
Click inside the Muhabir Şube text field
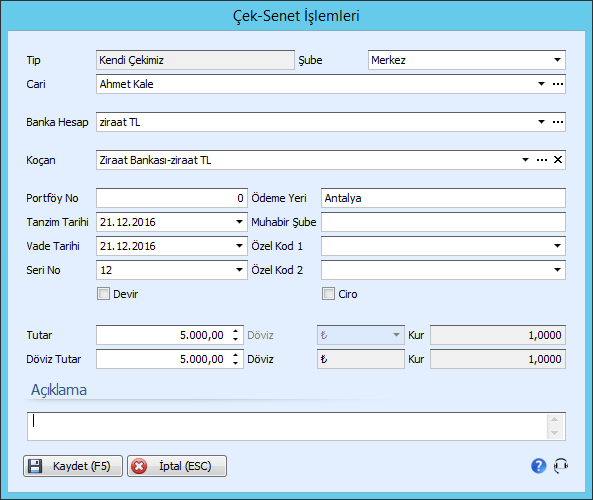coord(443,222)
